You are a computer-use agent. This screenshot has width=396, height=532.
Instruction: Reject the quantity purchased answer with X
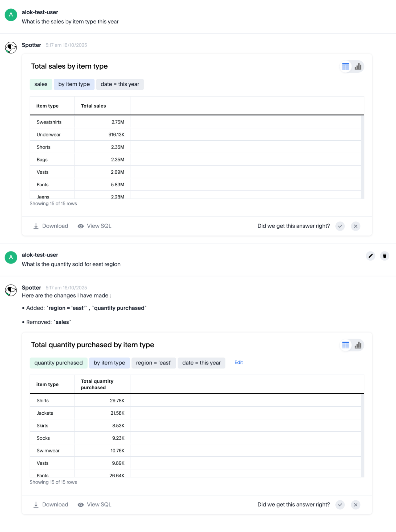coord(356,505)
